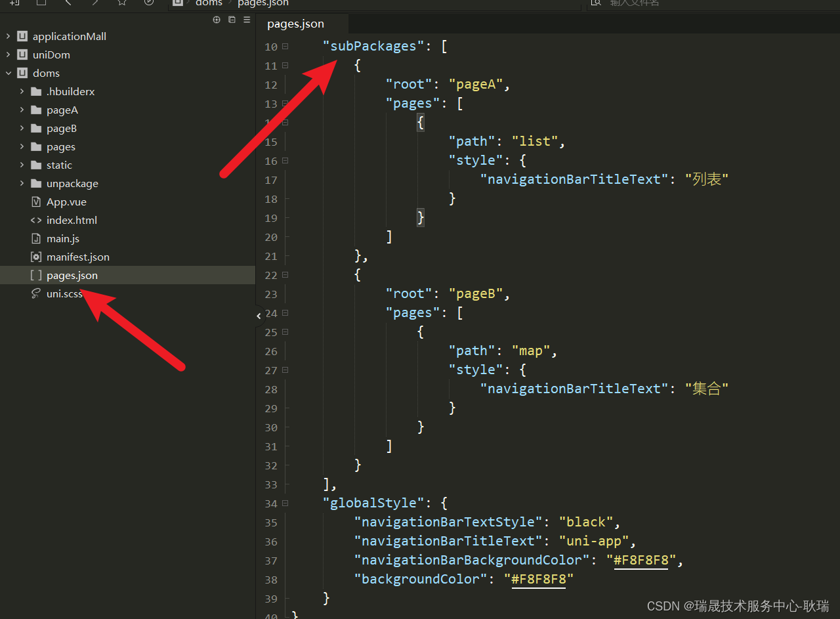Click the "pageB" root value on line 23
The image size is (840, 619).
476,294
